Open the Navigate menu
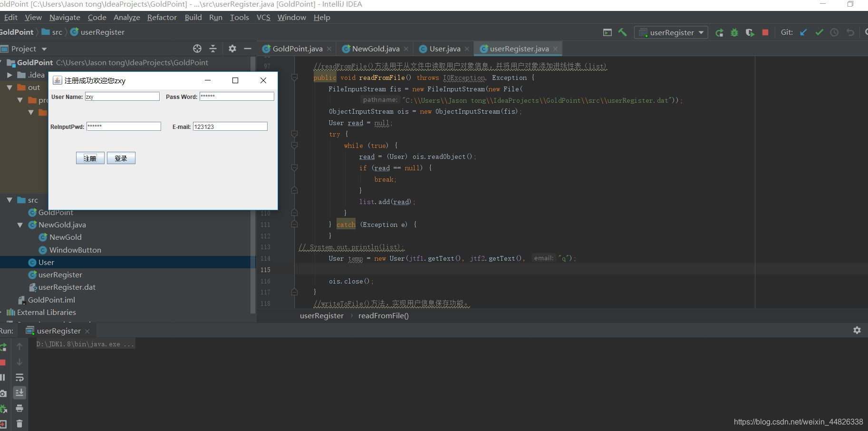Viewport: 868px width, 431px height. (x=65, y=17)
